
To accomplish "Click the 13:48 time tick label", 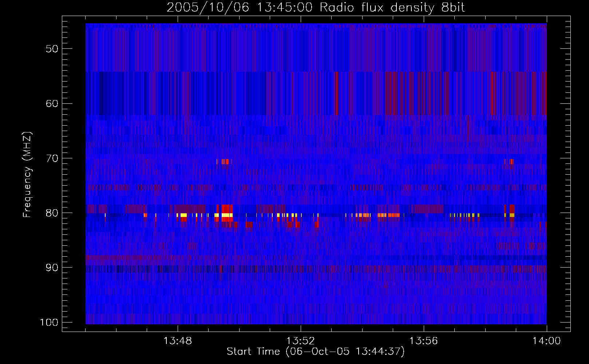I will tap(178, 341).
